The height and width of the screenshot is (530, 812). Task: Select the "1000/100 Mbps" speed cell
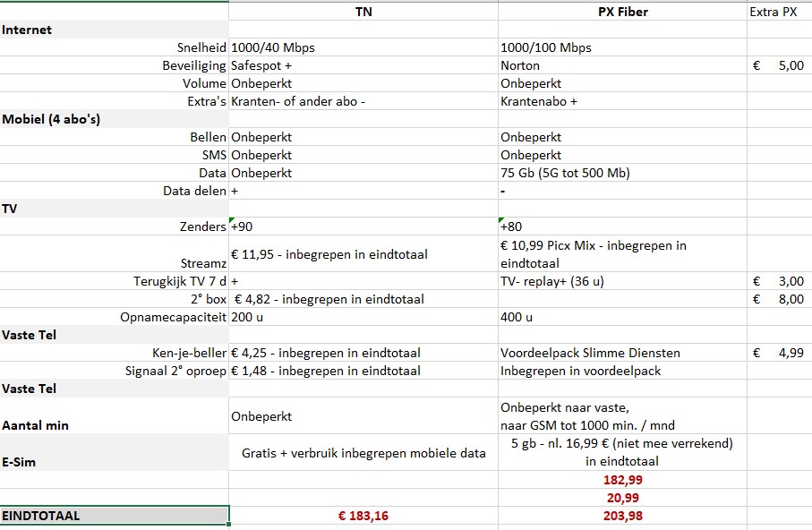[x=622, y=47]
